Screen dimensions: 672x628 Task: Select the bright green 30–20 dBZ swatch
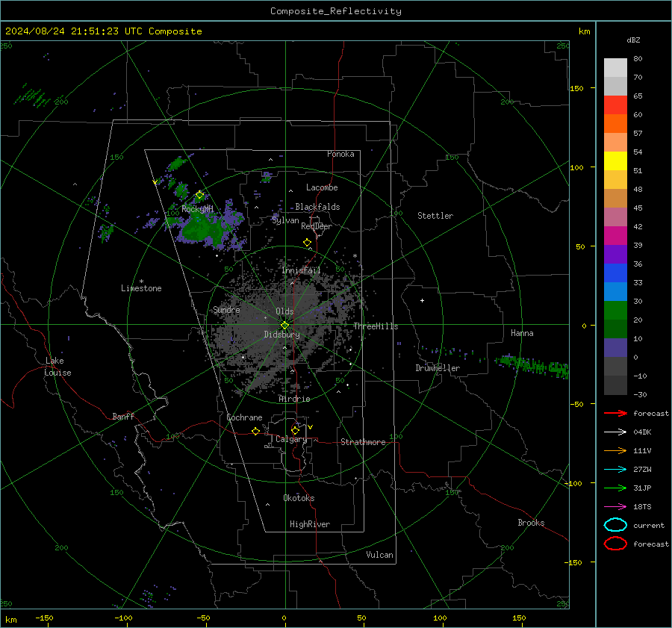pyautogui.click(x=615, y=311)
